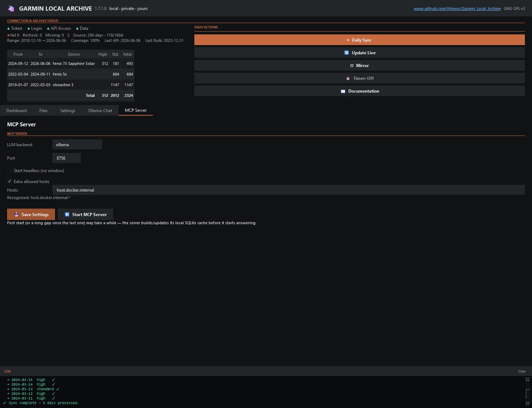The width and height of the screenshot is (532, 408).
Task: Click the log scrollbar up arrow
Action: (x=528, y=380)
